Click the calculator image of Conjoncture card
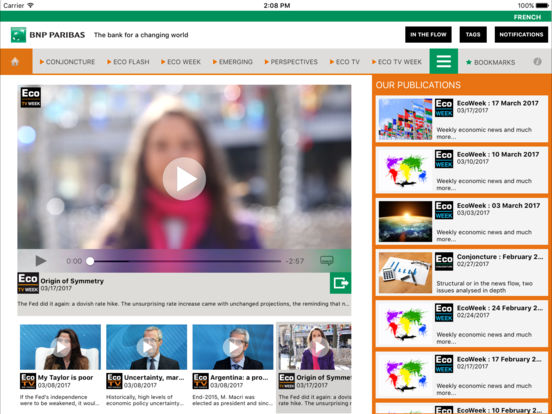 coord(405,272)
